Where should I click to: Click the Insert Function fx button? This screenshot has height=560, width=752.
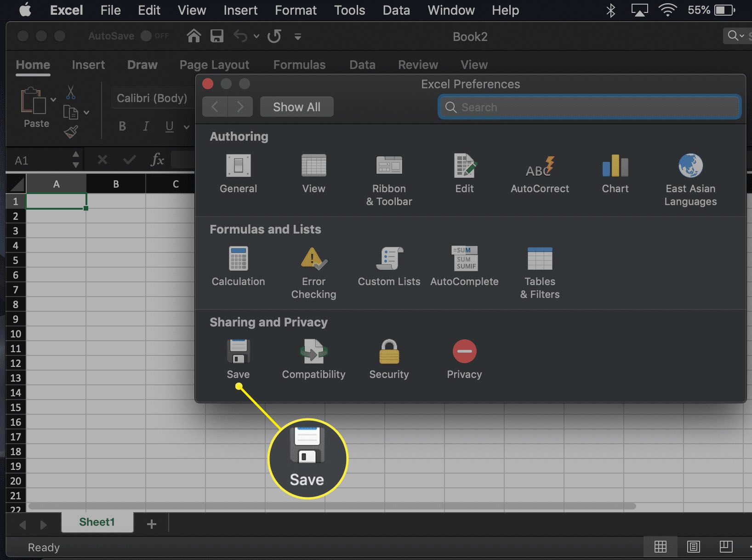[x=157, y=160]
